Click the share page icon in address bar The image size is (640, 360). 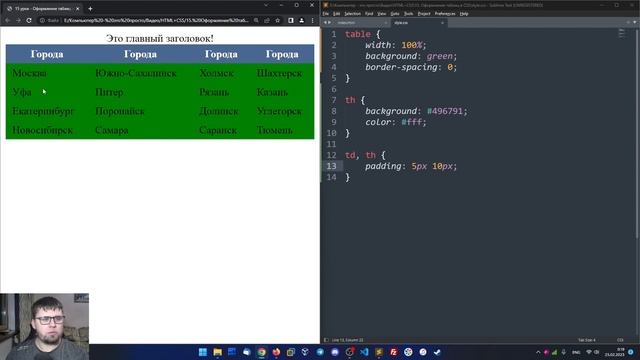point(267,20)
